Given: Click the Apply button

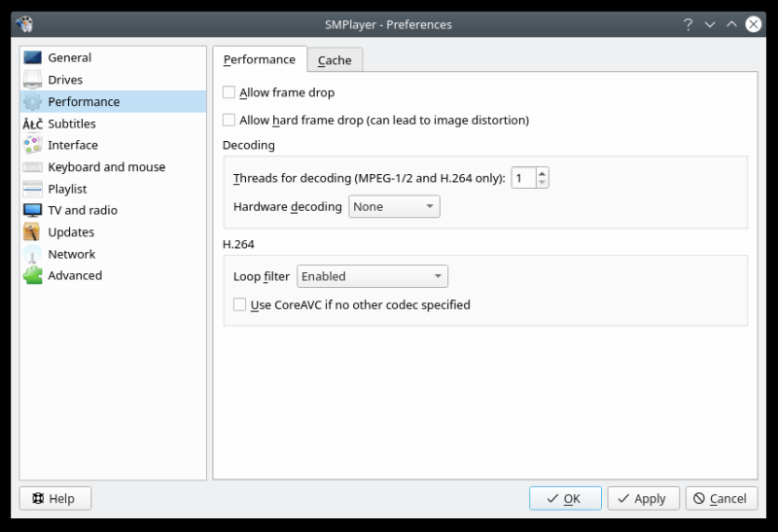Looking at the screenshot, I should (643, 498).
